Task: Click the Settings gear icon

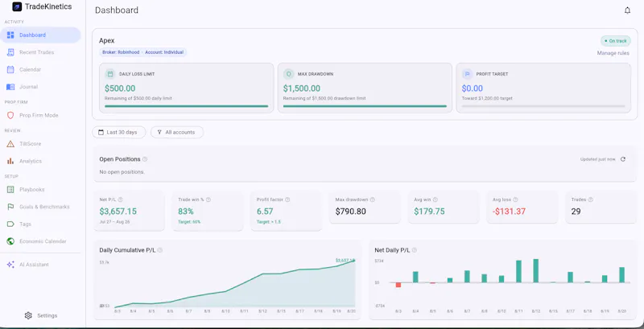Action: click(x=28, y=315)
